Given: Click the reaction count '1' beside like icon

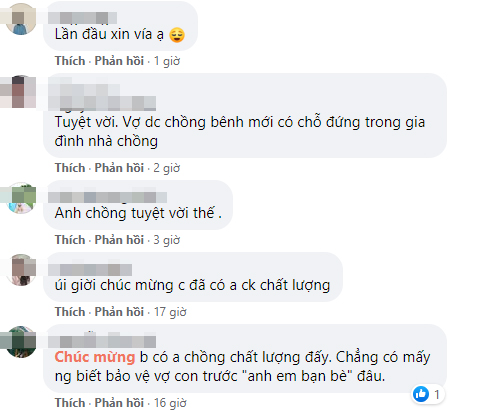Looking at the screenshot, I should [x=437, y=395].
